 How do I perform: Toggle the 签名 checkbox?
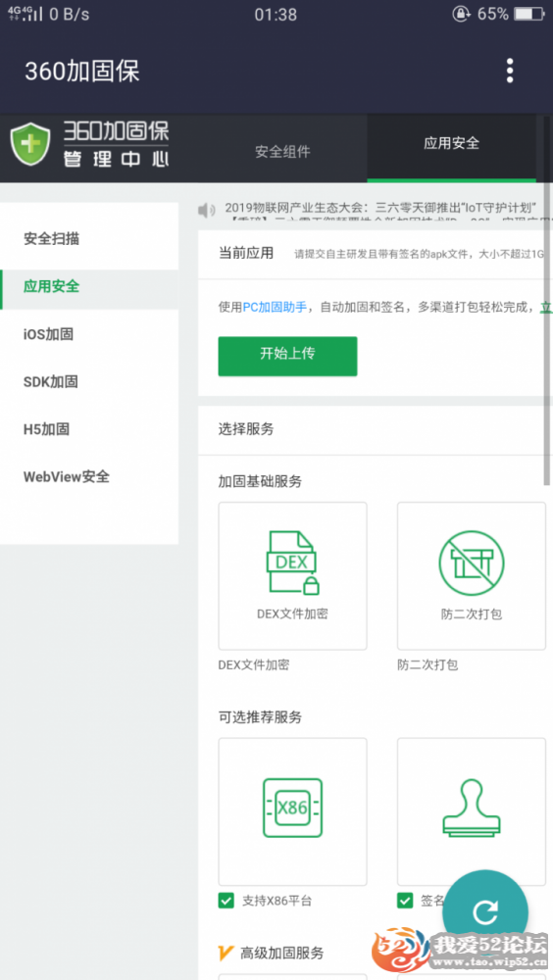click(405, 901)
